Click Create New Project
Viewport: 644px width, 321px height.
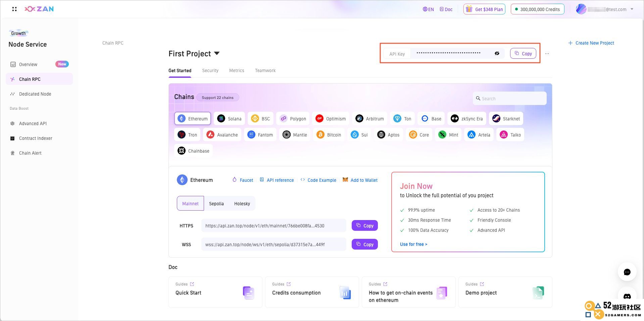[591, 43]
